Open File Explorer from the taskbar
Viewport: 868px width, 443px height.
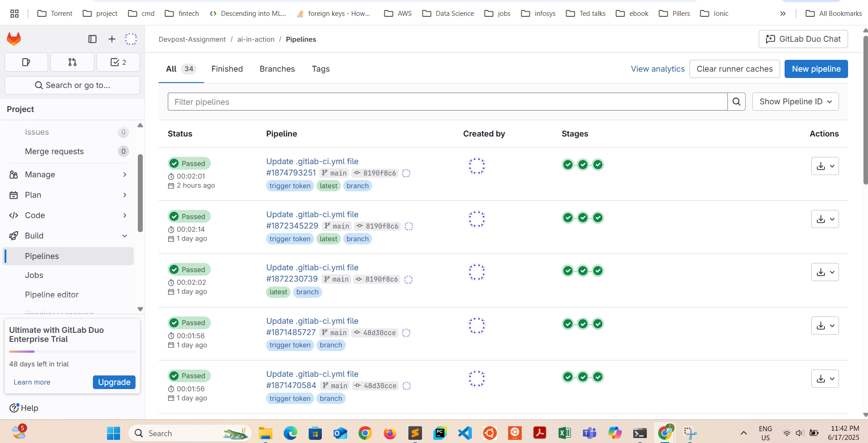point(265,433)
